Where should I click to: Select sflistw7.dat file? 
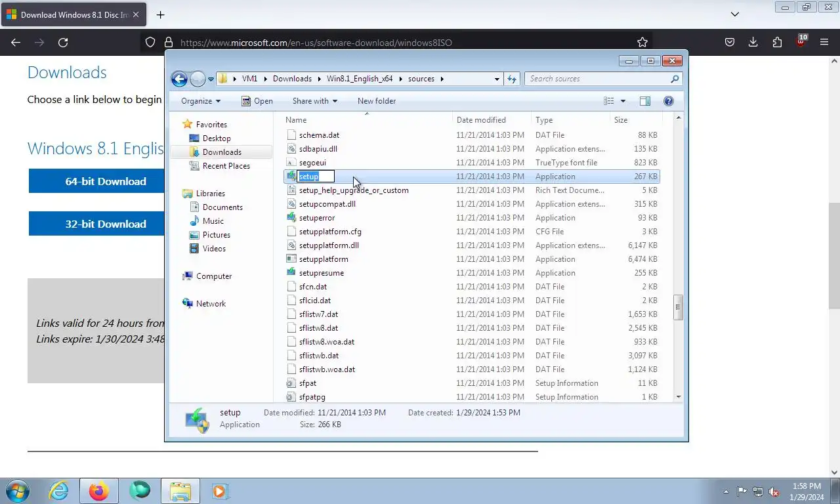pos(318,314)
